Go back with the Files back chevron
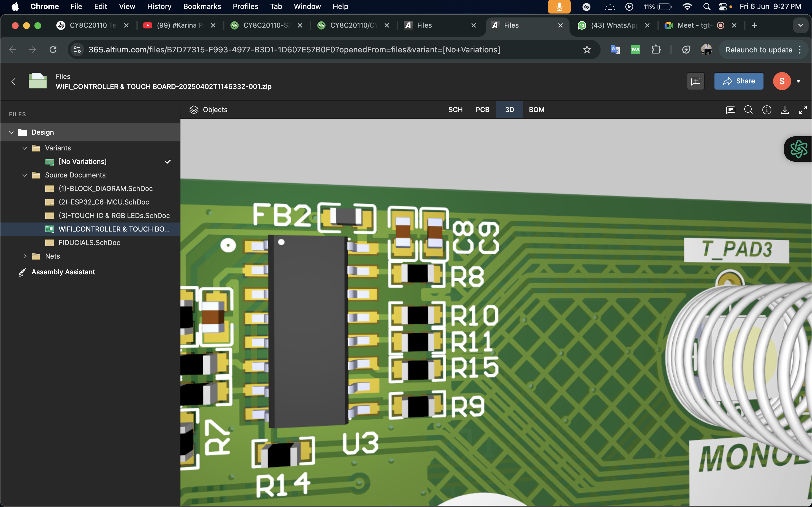 tap(14, 81)
